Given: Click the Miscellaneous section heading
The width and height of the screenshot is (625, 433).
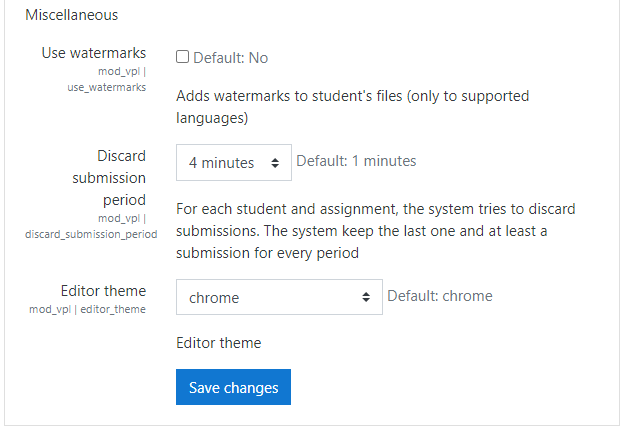Looking at the screenshot, I should click(x=71, y=15).
